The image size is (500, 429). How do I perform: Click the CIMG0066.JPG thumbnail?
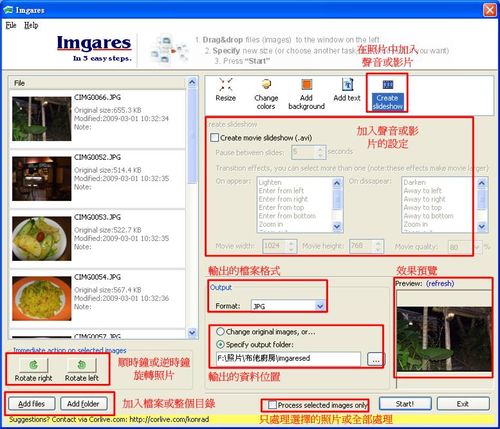pos(42,119)
